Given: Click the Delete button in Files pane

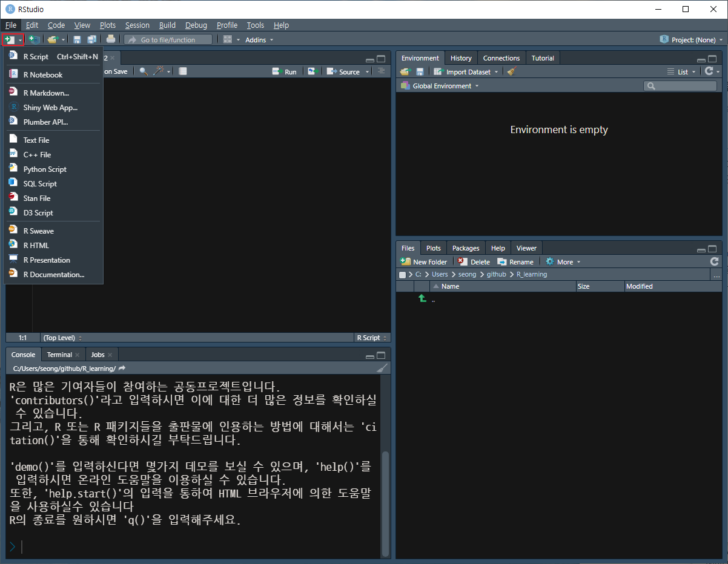Looking at the screenshot, I should click(x=474, y=261).
